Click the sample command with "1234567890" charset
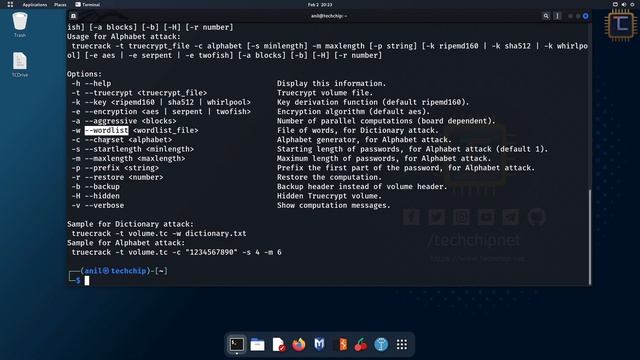 (x=176, y=252)
